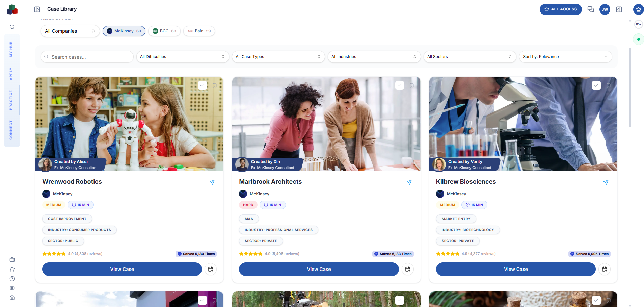Click the page vertical scrollbar
Screen dimensions: 644x307
click(x=630, y=88)
